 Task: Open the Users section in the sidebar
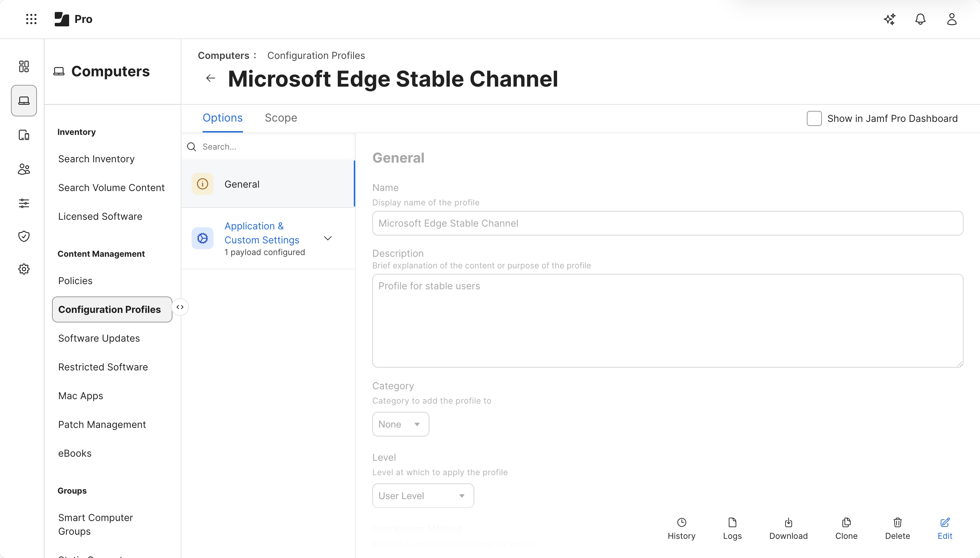coord(23,169)
